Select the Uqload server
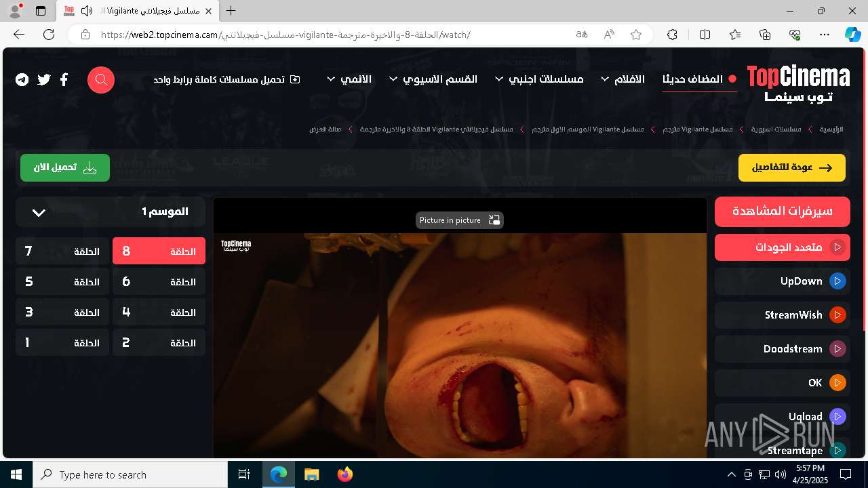Image resolution: width=868 pixels, height=488 pixels. (x=783, y=417)
